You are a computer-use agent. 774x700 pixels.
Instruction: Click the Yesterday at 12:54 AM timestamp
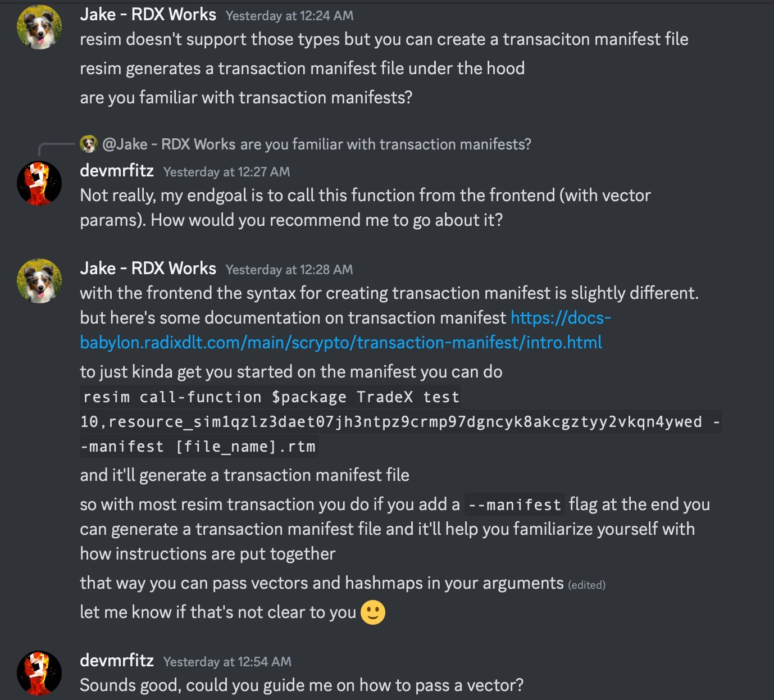(x=227, y=662)
